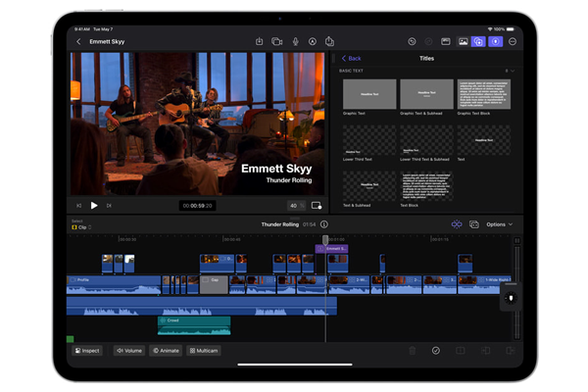Delete selected clip with trash icon
The image size is (588, 392).
coord(412,350)
